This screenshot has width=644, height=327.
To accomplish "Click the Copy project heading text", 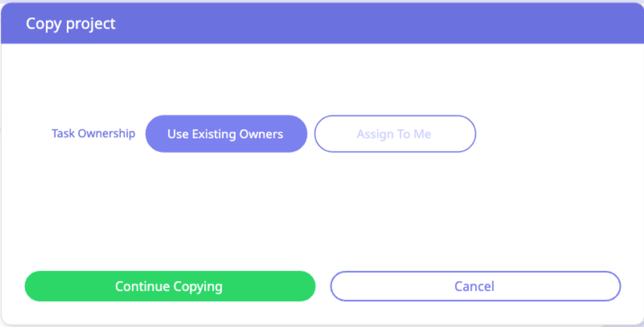I will pos(71,24).
